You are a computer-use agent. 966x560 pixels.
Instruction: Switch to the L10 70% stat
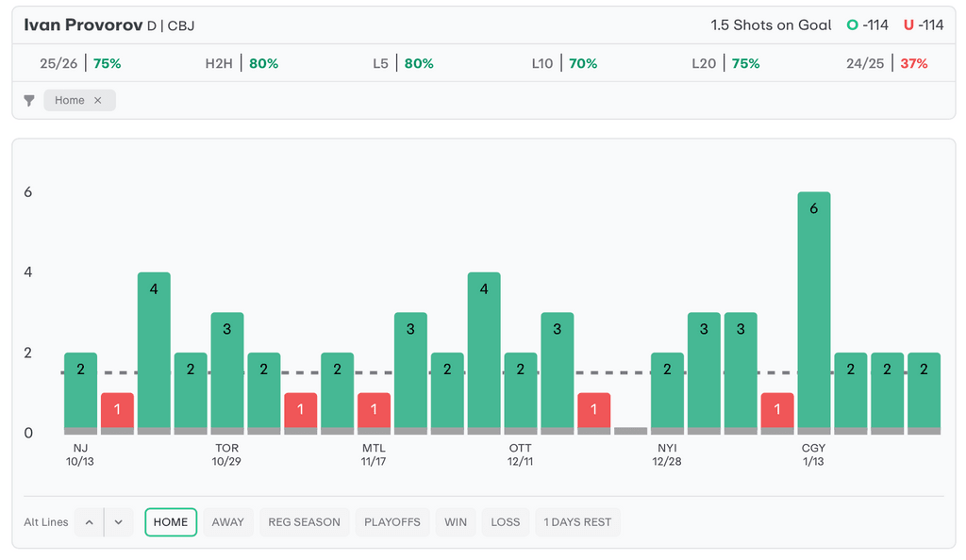click(563, 63)
